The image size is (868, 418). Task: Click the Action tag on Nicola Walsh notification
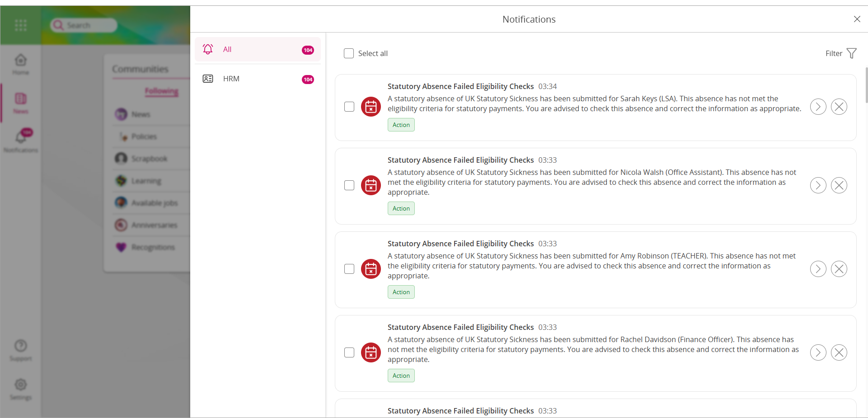(401, 208)
